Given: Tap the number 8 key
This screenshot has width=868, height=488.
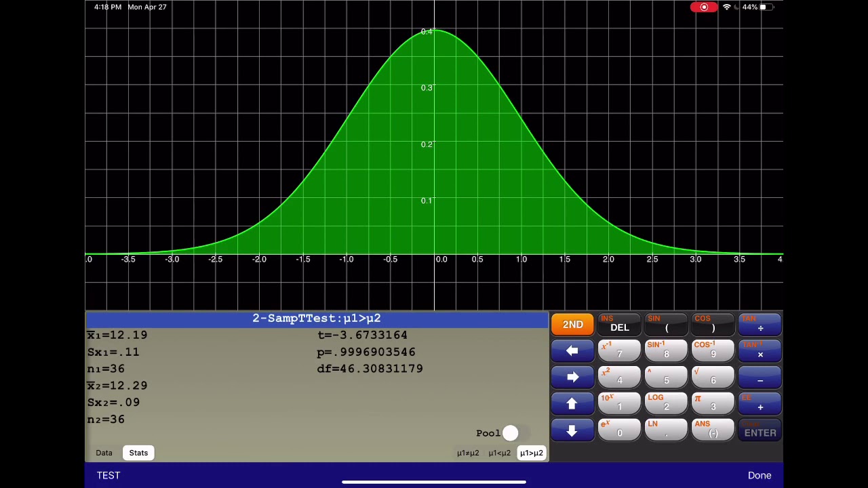Looking at the screenshot, I should (666, 351).
